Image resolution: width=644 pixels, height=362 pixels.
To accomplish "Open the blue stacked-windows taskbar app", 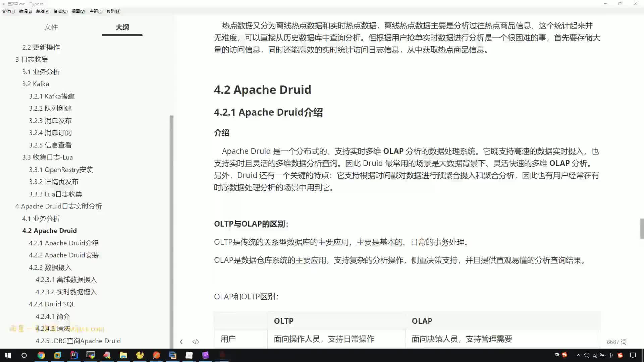I will tap(173, 355).
